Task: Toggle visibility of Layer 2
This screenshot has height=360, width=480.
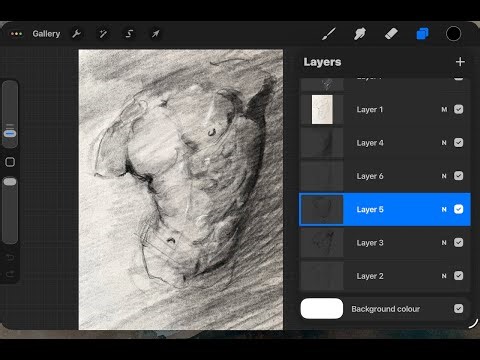Action: pyautogui.click(x=458, y=276)
